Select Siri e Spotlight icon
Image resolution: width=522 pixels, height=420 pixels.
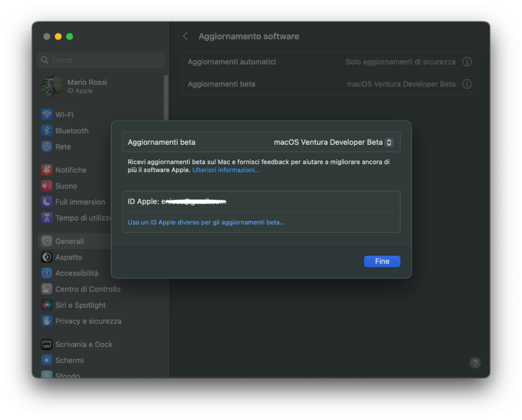tap(47, 305)
